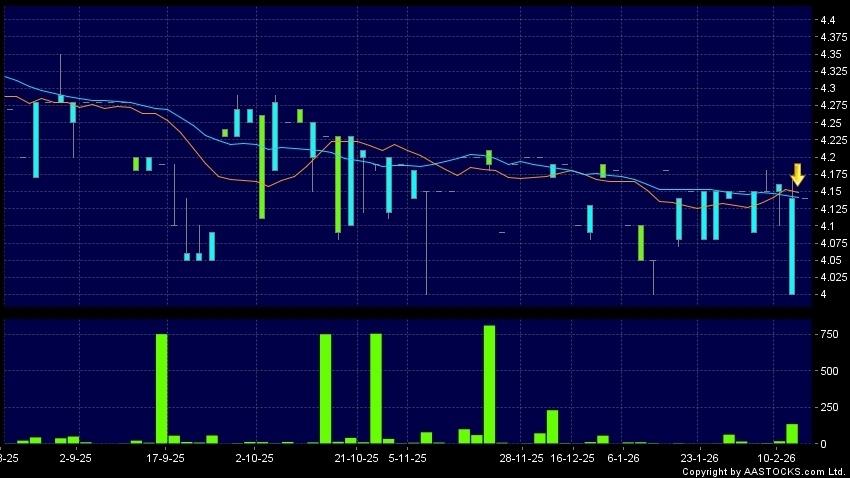Select the 6-1-26 date label
The width and height of the screenshot is (850, 478).
point(622,457)
